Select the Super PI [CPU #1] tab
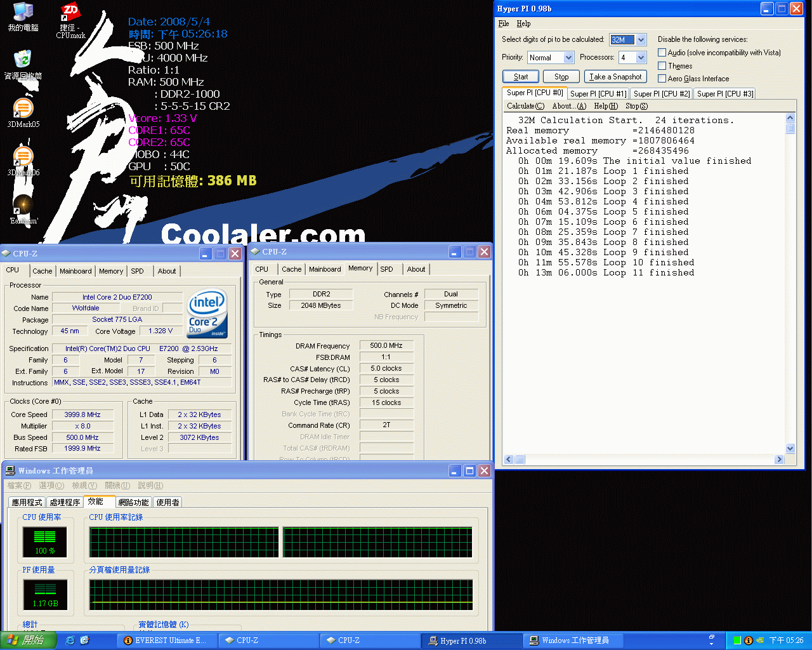 [598, 94]
